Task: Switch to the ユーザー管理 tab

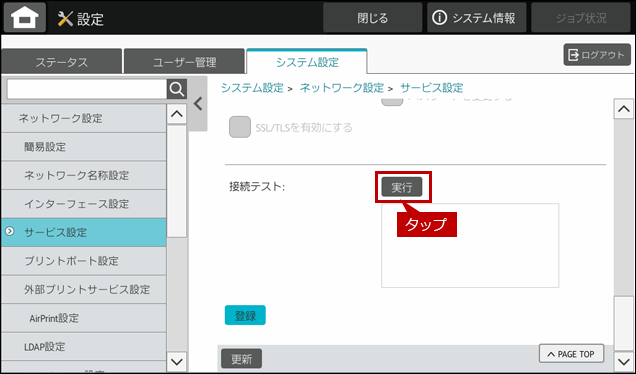Action: [185, 62]
